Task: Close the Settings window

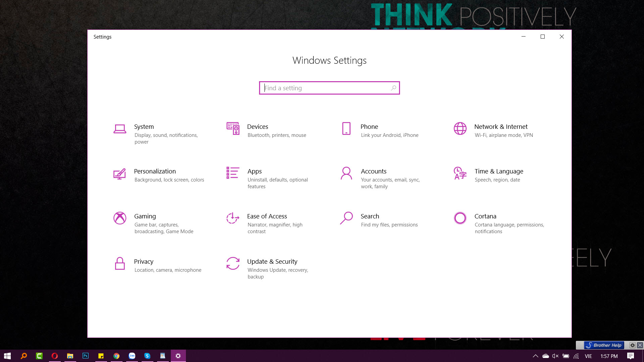Action: [x=562, y=37]
